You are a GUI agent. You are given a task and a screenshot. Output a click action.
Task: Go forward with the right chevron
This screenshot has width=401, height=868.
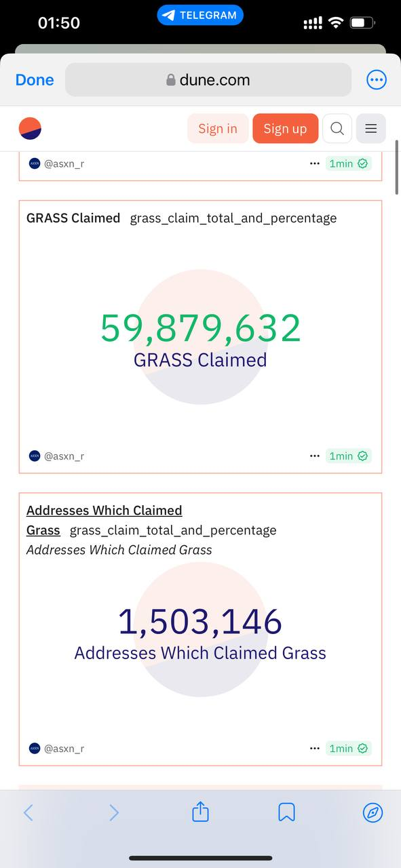[114, 812]
